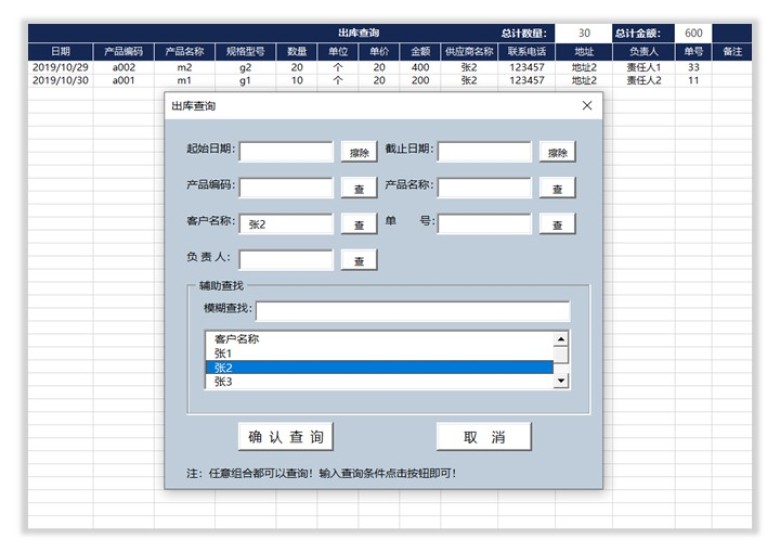Select the order number cell 33
The image size is (780, 553).
[693, 67]
